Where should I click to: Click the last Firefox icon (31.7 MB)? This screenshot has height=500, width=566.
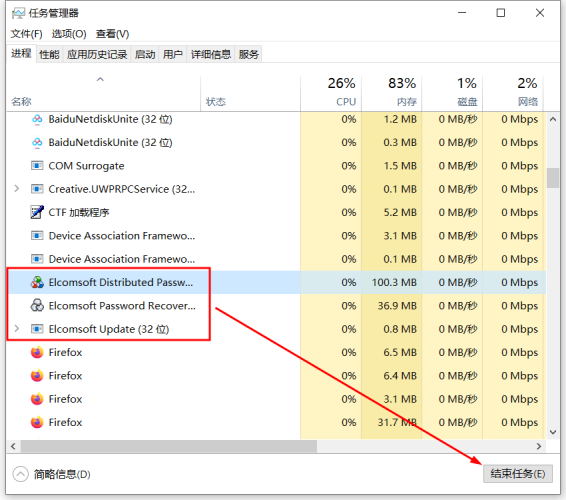tap(37, 422)
